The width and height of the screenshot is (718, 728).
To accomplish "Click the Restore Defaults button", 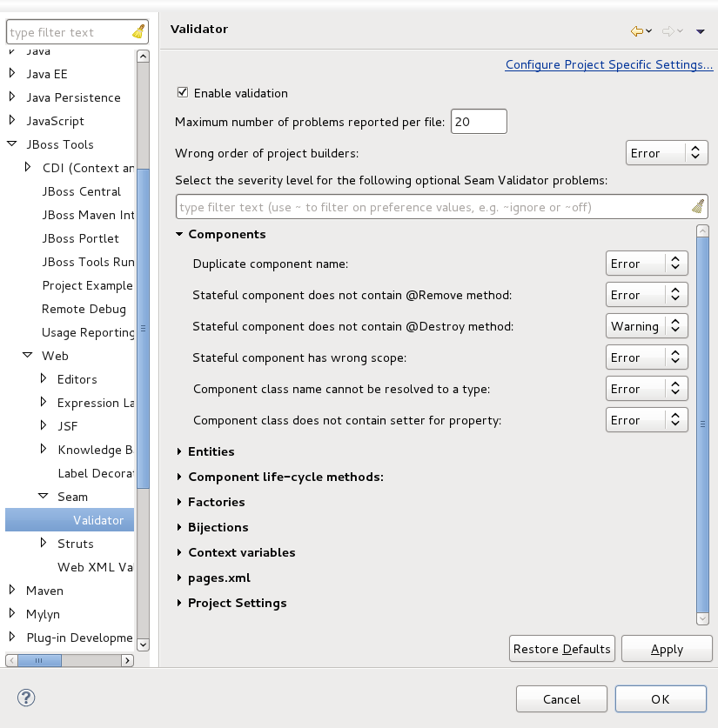I will [x=561, y=649].
